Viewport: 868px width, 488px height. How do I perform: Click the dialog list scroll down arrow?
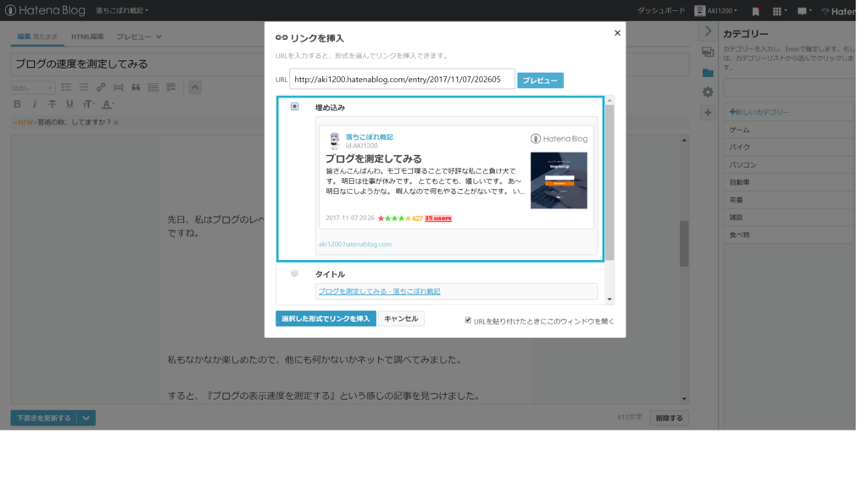coord(609,299)
